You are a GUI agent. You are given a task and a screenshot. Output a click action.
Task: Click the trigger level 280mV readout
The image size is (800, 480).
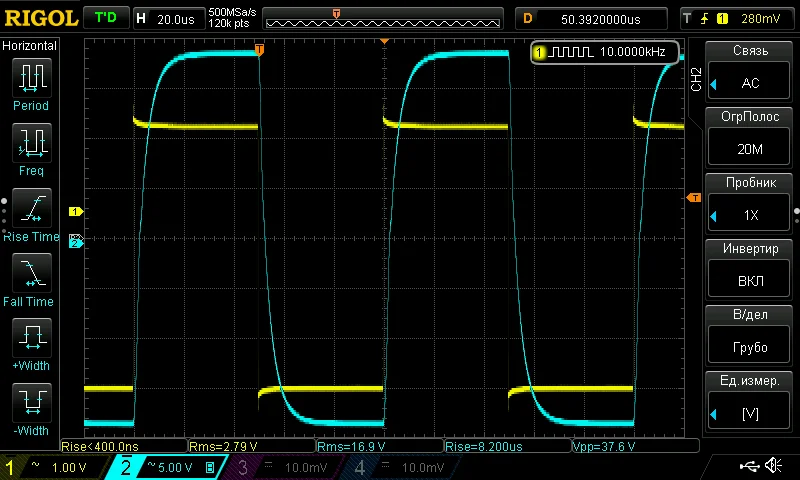(x=760, y=19)
